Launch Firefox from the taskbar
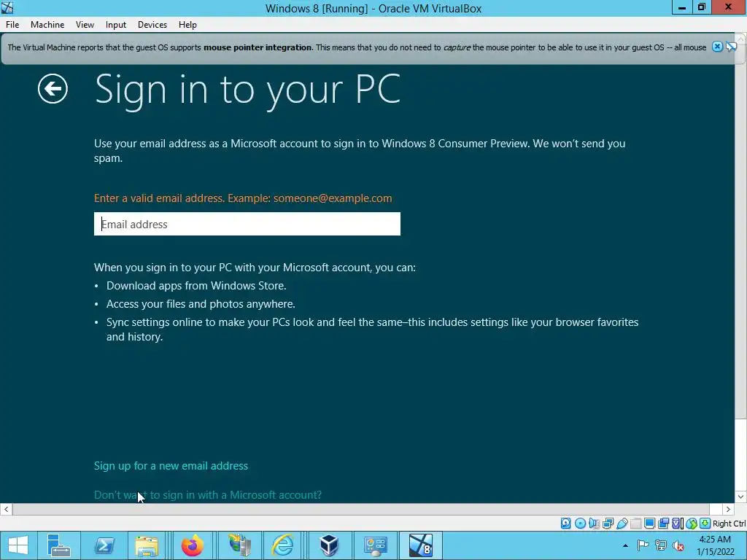 point(193,545)
